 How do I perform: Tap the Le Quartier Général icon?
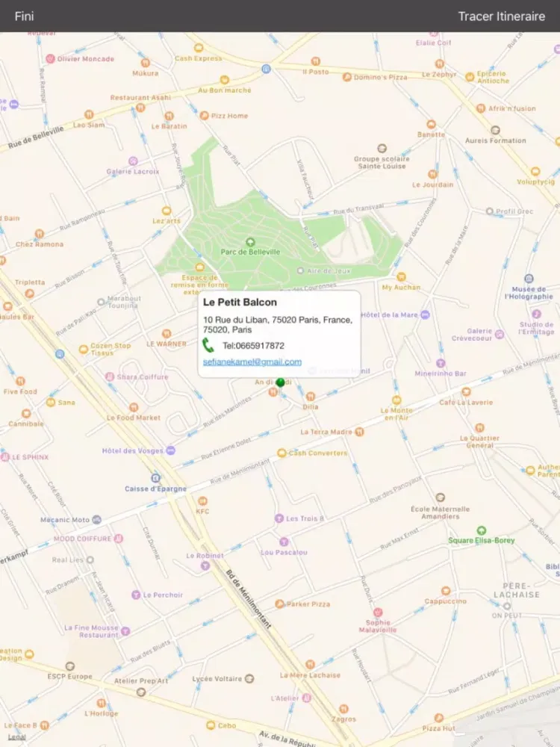click(x=479, y=427)
